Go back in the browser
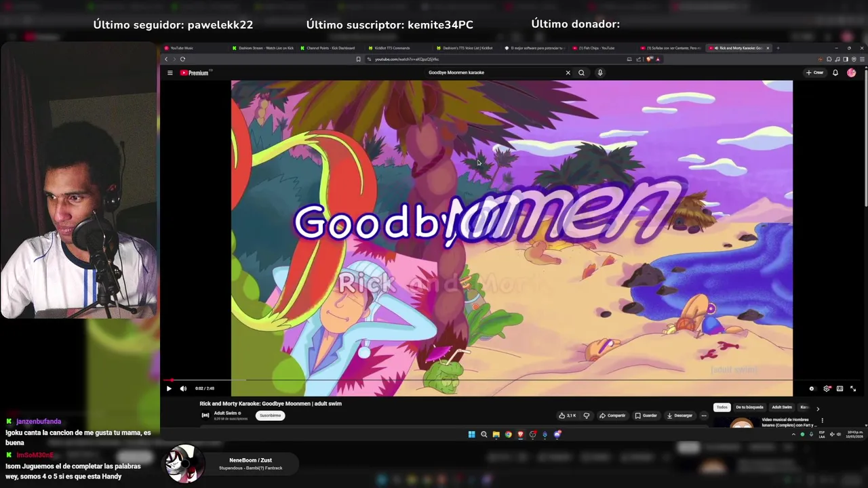 (x=166, y=59)
